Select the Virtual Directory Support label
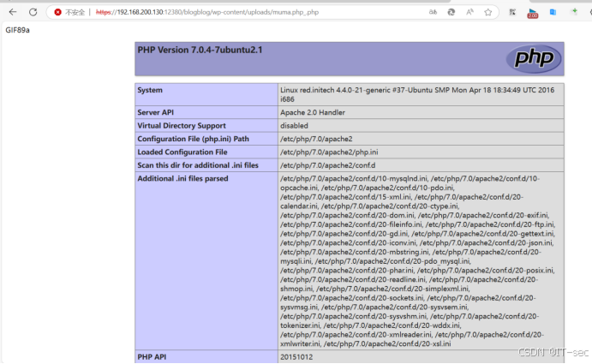Image resolution: width=592 pixels, height=364 pixels. click(182, 125)
